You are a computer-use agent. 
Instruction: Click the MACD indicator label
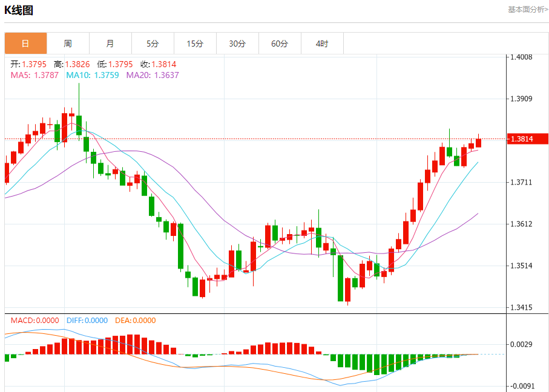click(x=32, y=321)
